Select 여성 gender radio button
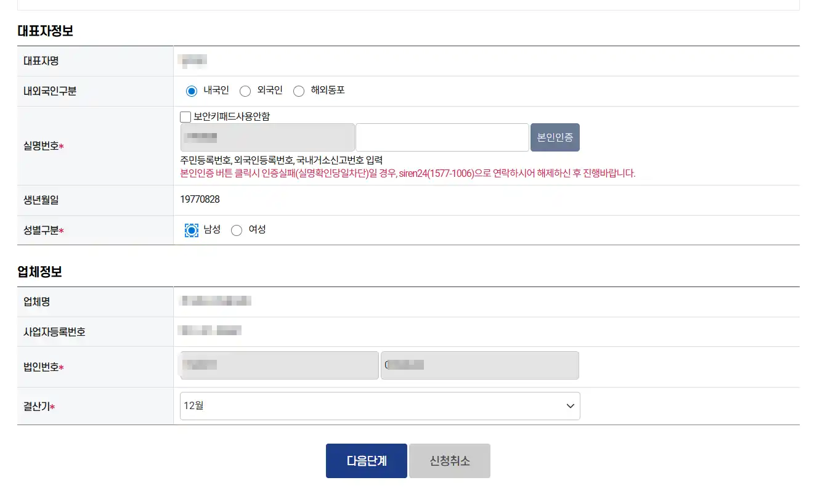Screen dimensions: 817x504 (x=237, y=230)
